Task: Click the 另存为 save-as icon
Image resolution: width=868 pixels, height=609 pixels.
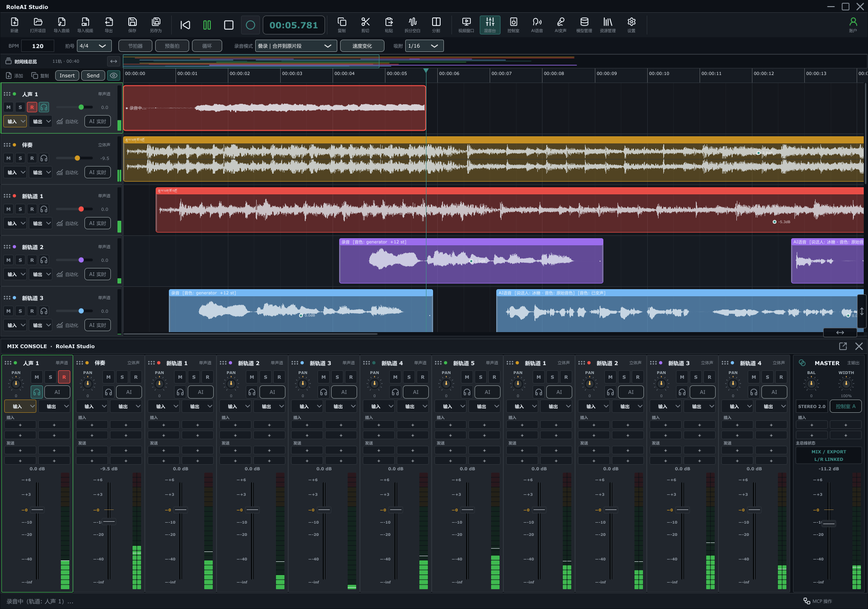Action: tap(156, 25)
